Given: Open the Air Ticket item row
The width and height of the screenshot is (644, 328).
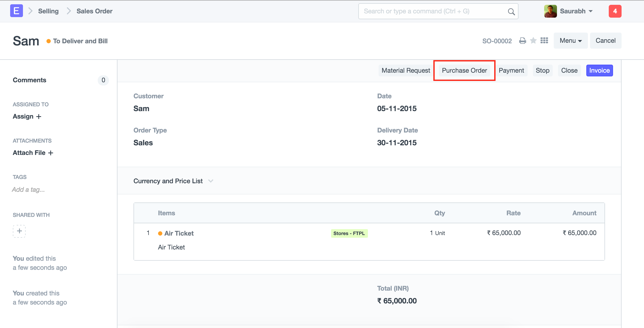Looking at the screenshot, I should coord(179,233).
